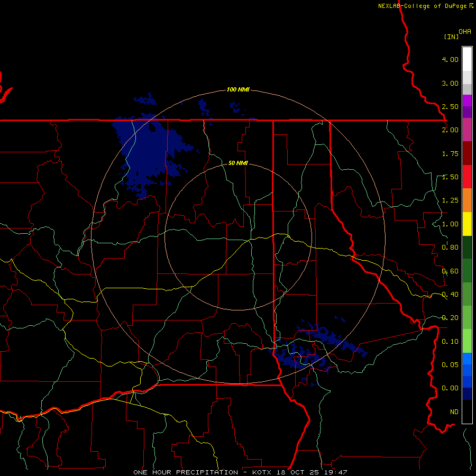Select the 0.80 legend value

coord(450,248)
